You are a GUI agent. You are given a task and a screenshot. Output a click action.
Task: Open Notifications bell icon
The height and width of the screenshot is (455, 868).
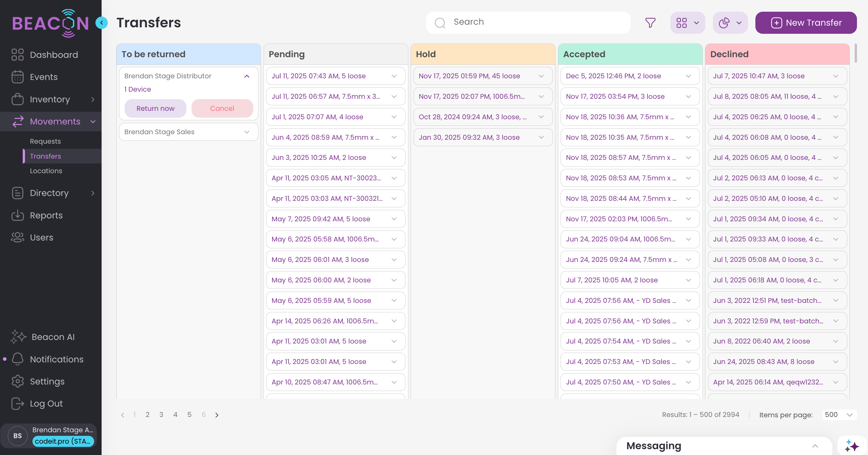tap(18, 359)
